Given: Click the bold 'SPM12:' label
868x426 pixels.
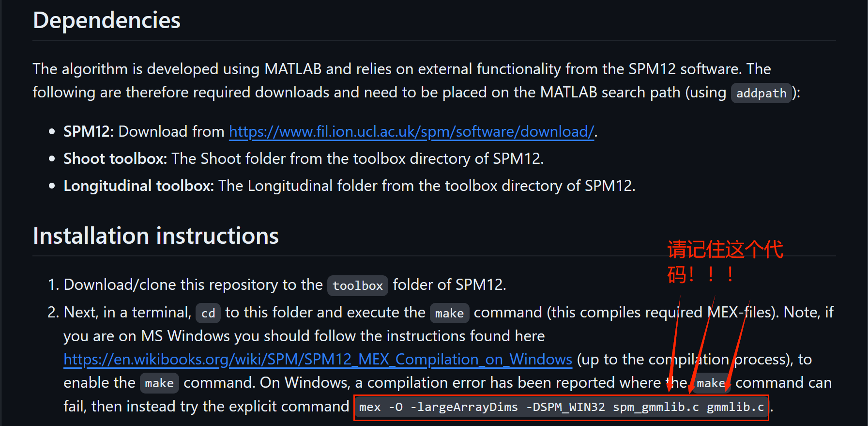Looking at the screenshot, I should click(88, 131).
